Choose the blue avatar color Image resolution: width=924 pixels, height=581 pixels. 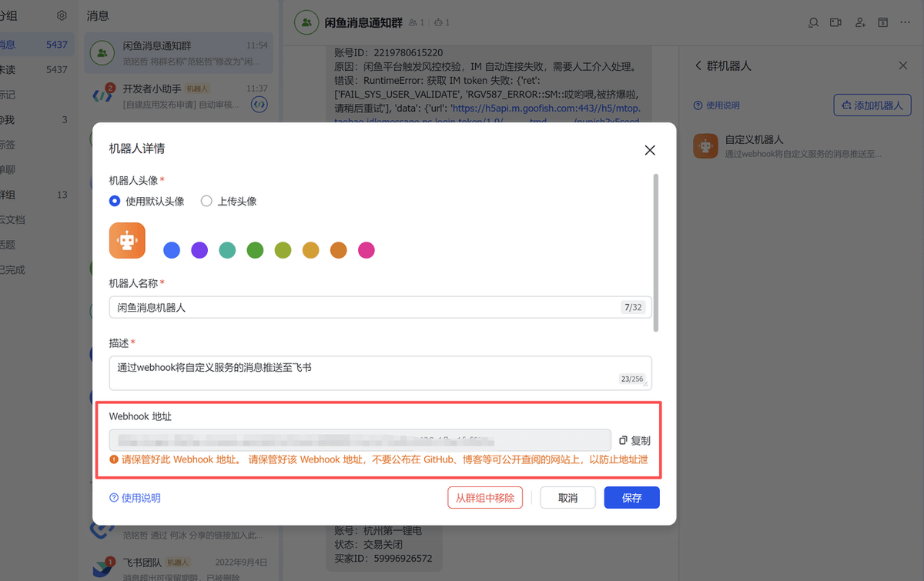point(172,250)
